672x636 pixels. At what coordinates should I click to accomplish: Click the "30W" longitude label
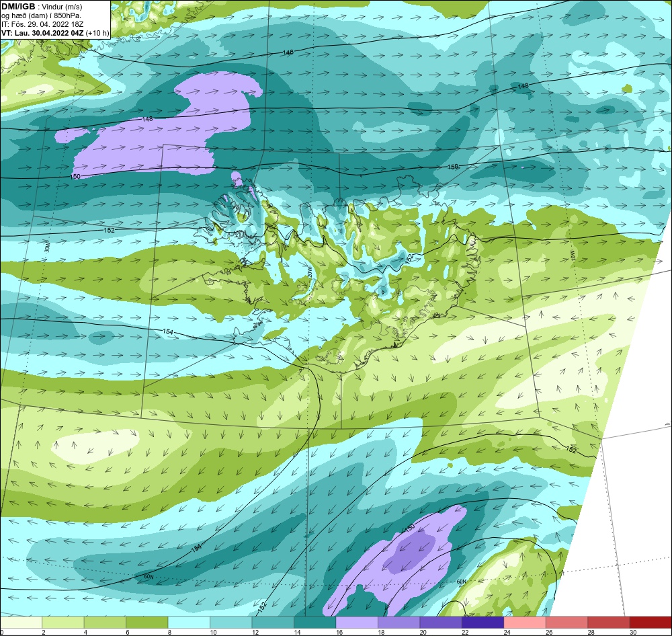point(47,247)
